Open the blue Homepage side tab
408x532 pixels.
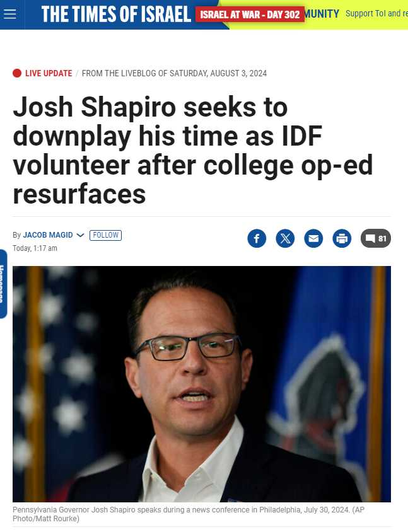[3, 284]
